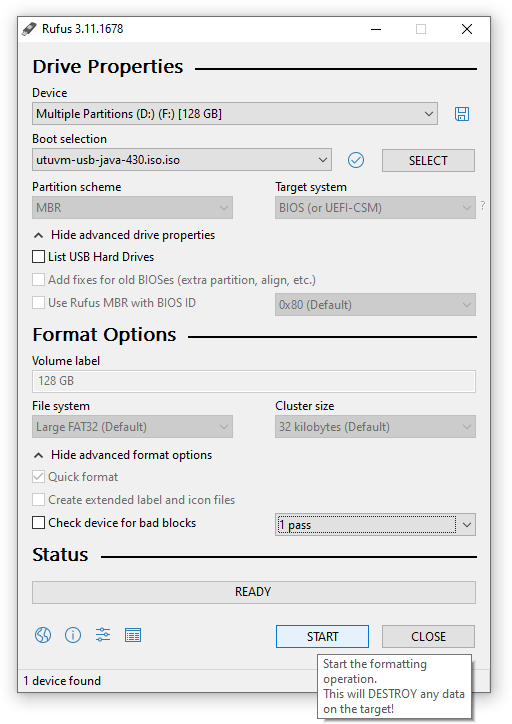The width and height of the screenshot is (512, 724).
Task: Click the ISO checksum checkmark icon
Action: (355, 160)
